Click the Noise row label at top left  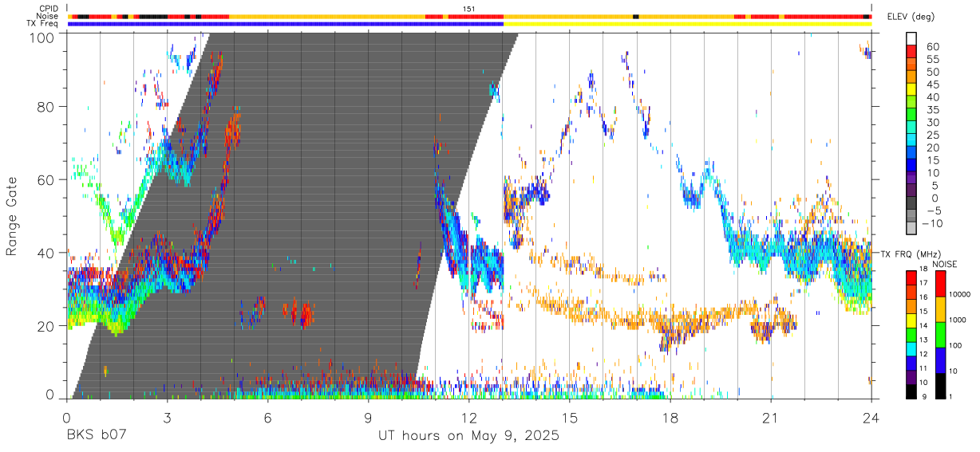(49, 16)
